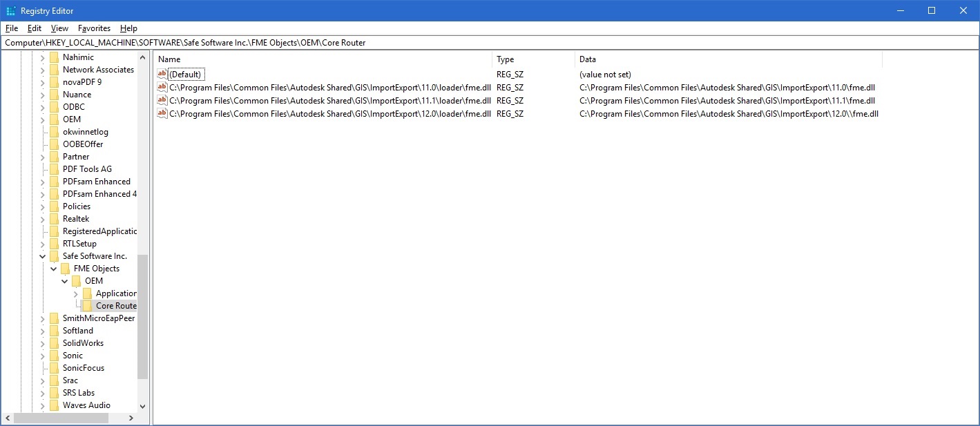Select the RTLSetup folder icon

pos(55,244)
